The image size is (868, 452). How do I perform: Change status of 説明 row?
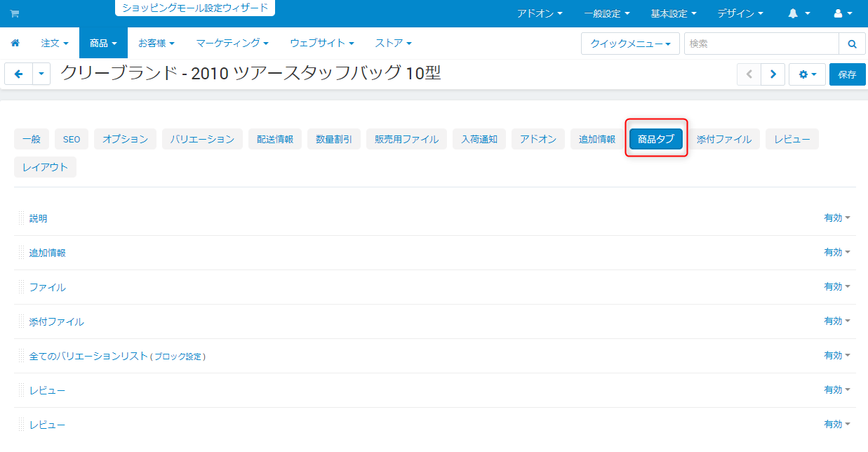pyautogui.click(x=837, y=218)
